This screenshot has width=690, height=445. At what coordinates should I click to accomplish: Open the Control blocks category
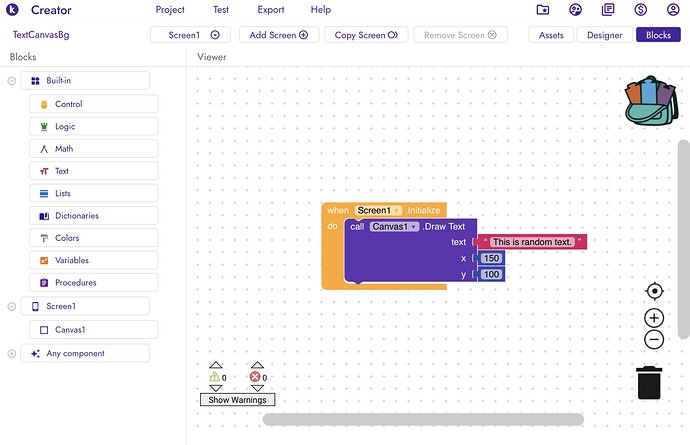click(x=94, y=104)
